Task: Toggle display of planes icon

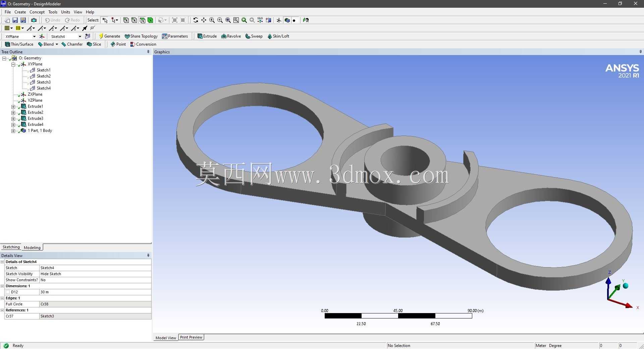Action: click(x=279, y=20)
